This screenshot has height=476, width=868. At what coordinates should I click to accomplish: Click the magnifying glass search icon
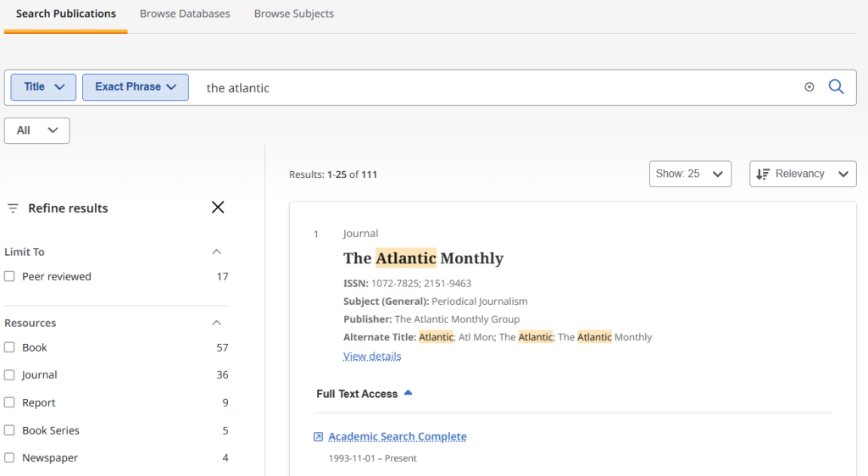[836, 86]
